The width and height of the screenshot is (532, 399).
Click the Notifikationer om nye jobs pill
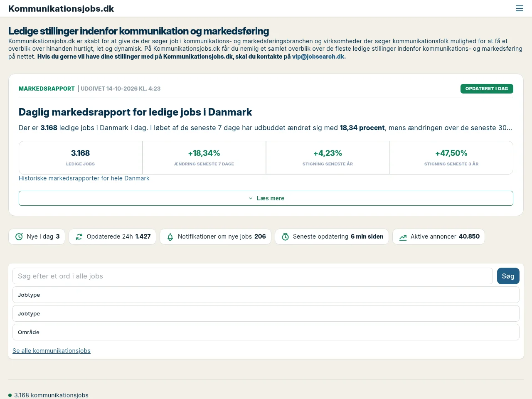(x=216, y=236)
